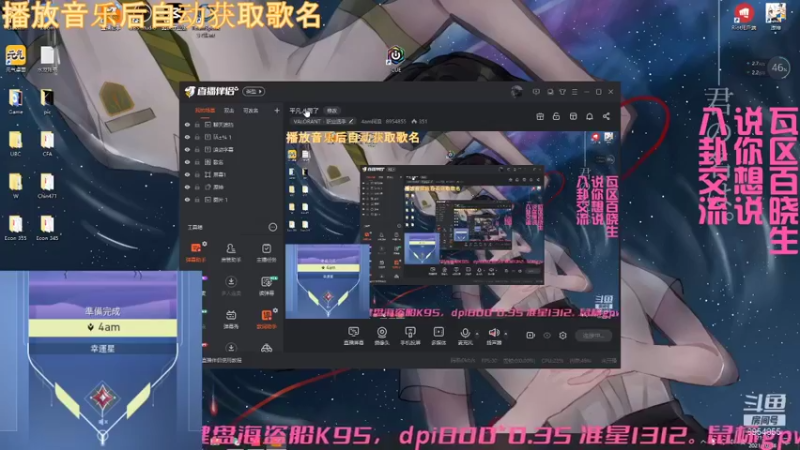Click the message icon beside the avatar
Viewport: 800px width, 450px height.
click(x=536, y=92)
